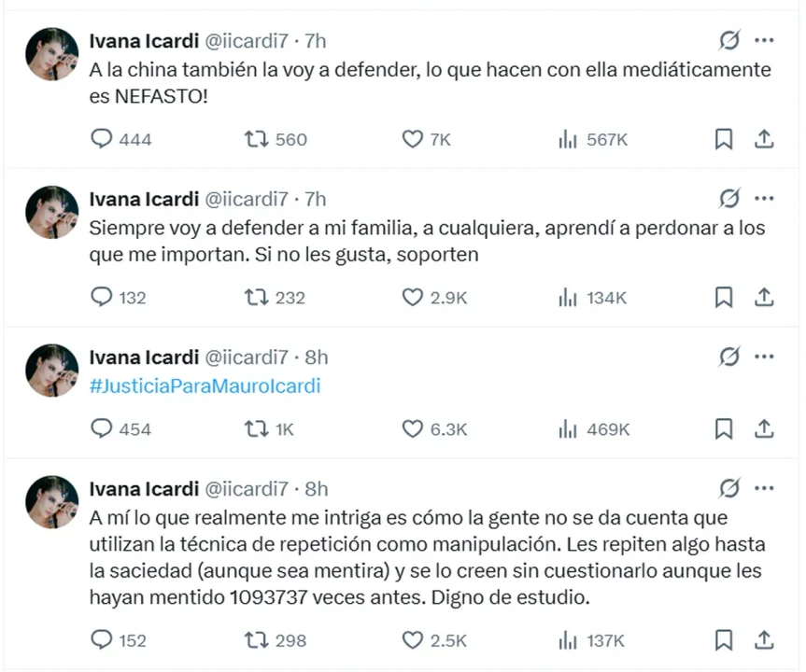
Task: Open the reply icon on the top tweet
Action: 103,138
